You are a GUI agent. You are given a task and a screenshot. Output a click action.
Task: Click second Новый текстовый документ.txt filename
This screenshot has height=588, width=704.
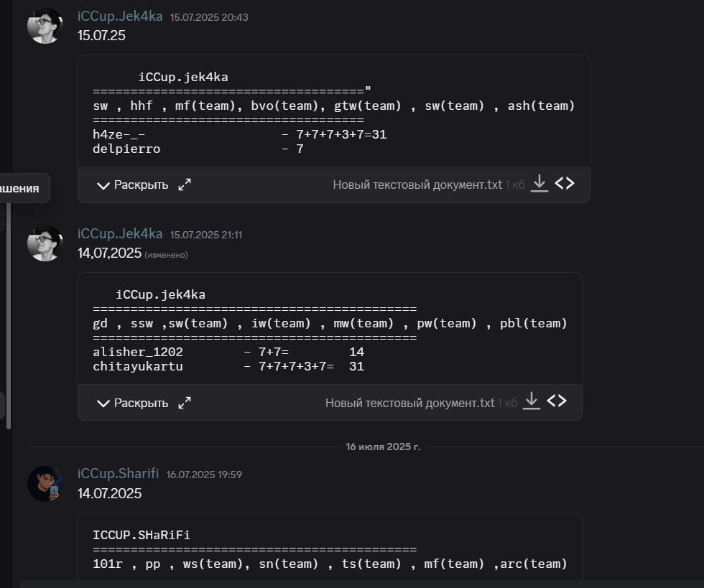pyautogui.click(x=409, y=403)
